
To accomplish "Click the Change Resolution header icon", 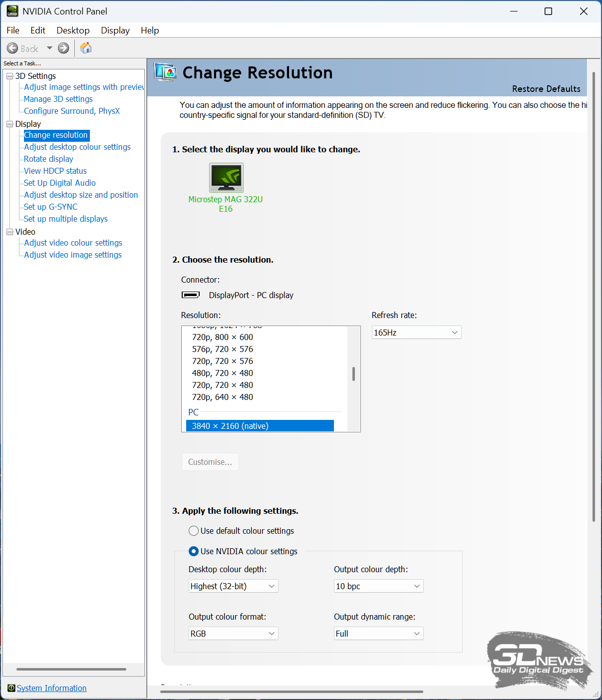I will pyautogui.click(x=165, y=72).
